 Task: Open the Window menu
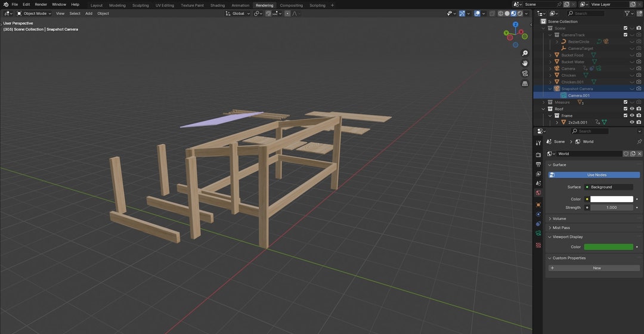tap(58, 5)
